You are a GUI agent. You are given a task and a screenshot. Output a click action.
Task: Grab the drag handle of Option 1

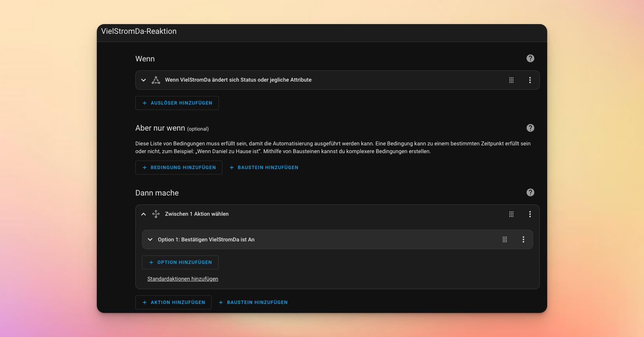(505, 239)
